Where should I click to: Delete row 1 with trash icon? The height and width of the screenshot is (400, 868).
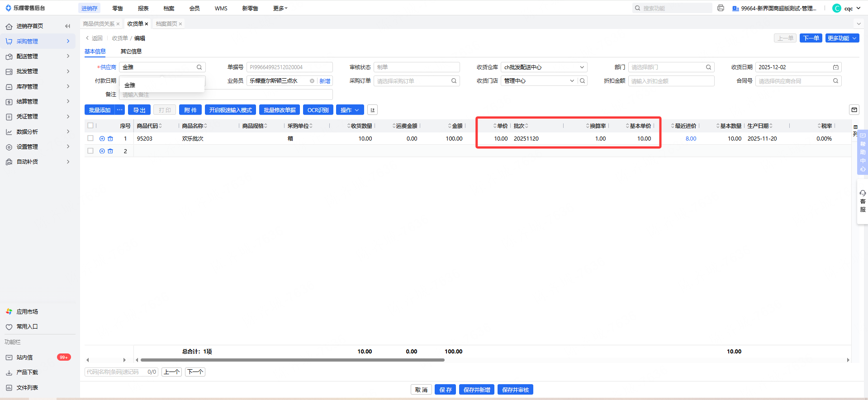[x=110, y=139]
